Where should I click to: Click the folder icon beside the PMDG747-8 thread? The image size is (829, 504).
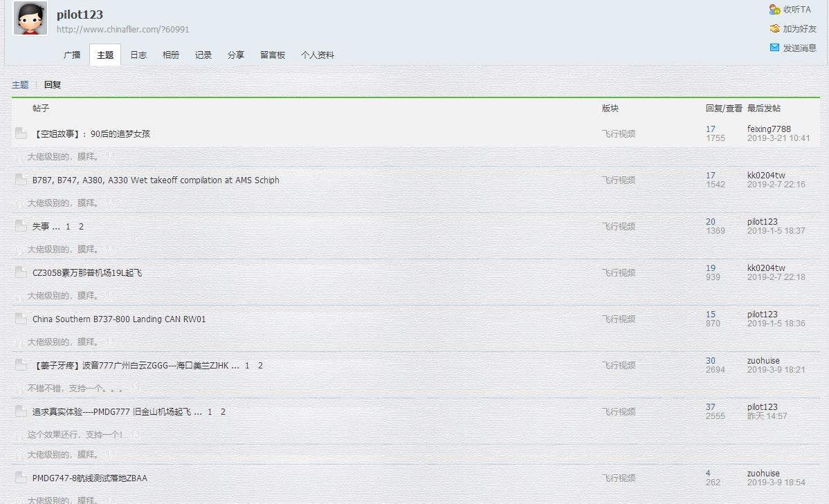pos(21,478)
